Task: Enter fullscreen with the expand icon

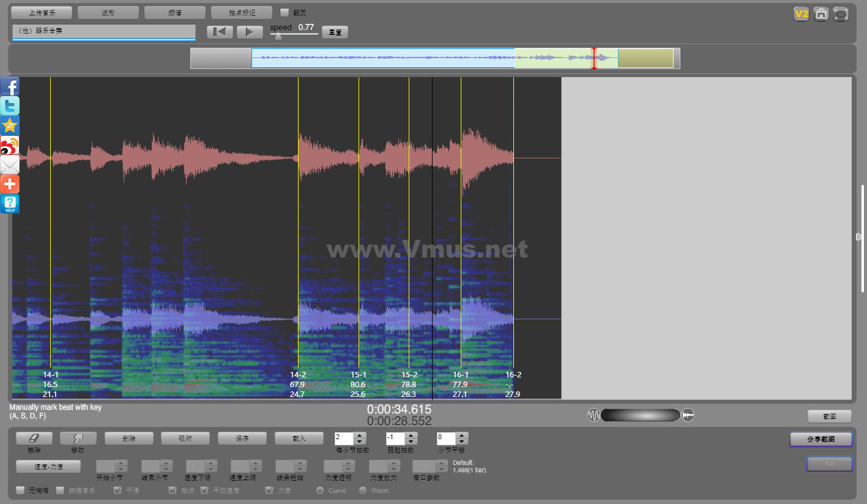Action: [841, 14]
